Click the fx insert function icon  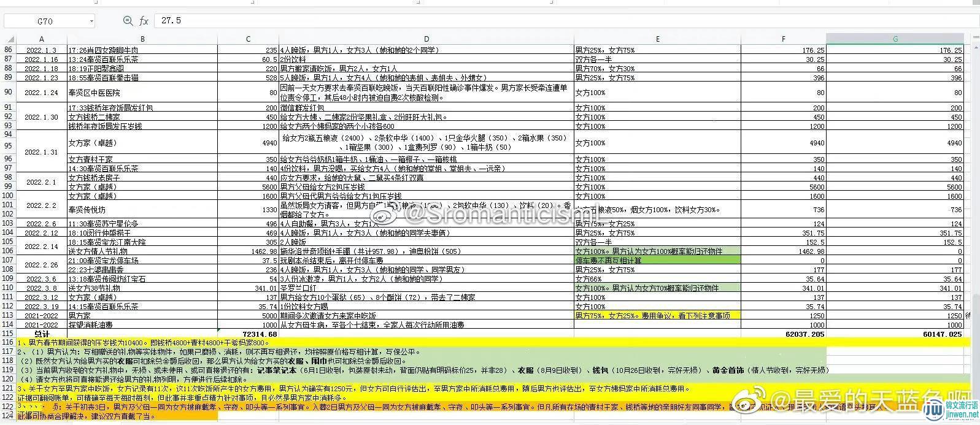pos(144,21)
